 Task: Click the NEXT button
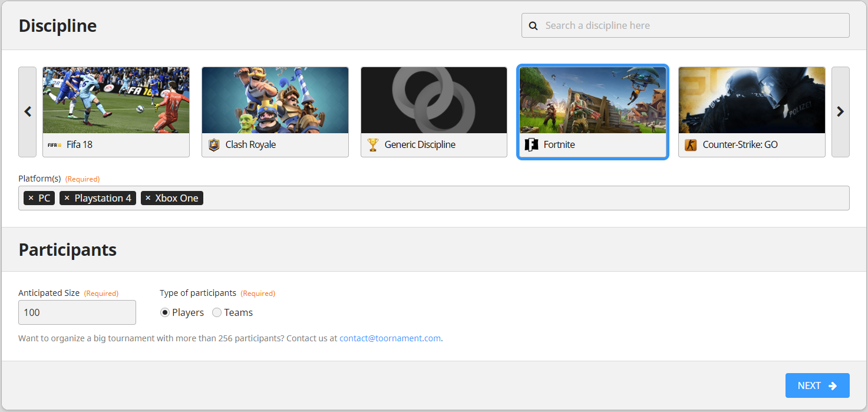[x=817, y=385]
